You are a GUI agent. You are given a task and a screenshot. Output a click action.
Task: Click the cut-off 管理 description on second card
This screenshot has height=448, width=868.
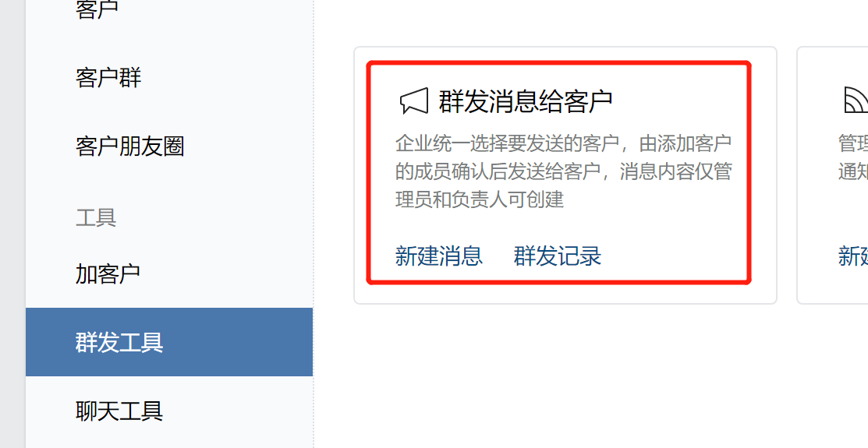tap(853, 157)
